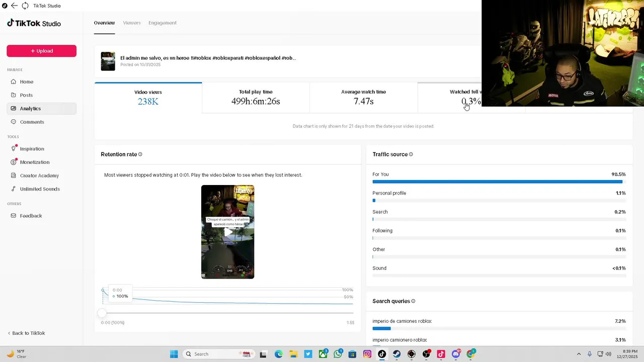This screenshot has height=362, width=644.
Task: Click the Search traffic source label
Action: pos(380,212)
